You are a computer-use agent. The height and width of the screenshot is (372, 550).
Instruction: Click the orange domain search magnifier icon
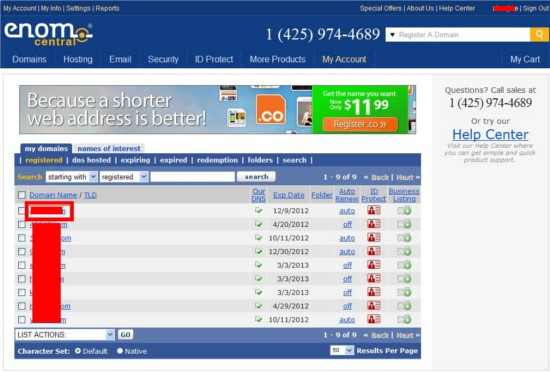point(539,34)
